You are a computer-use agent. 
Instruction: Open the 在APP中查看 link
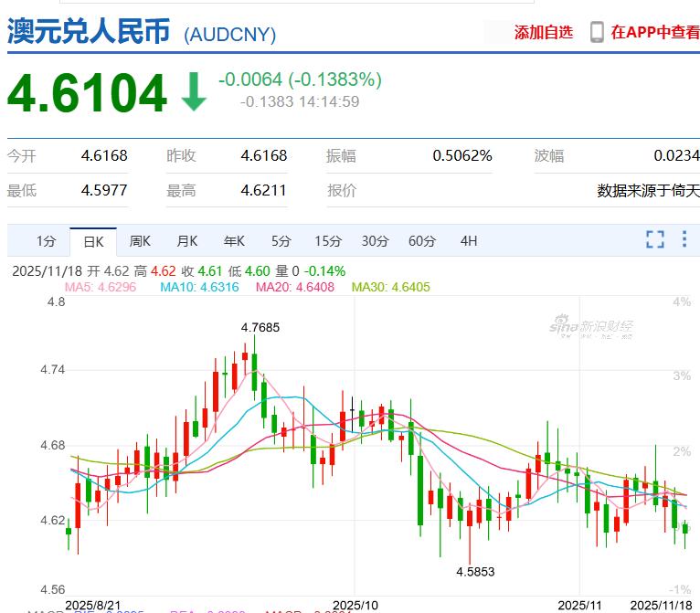(655, 33)
